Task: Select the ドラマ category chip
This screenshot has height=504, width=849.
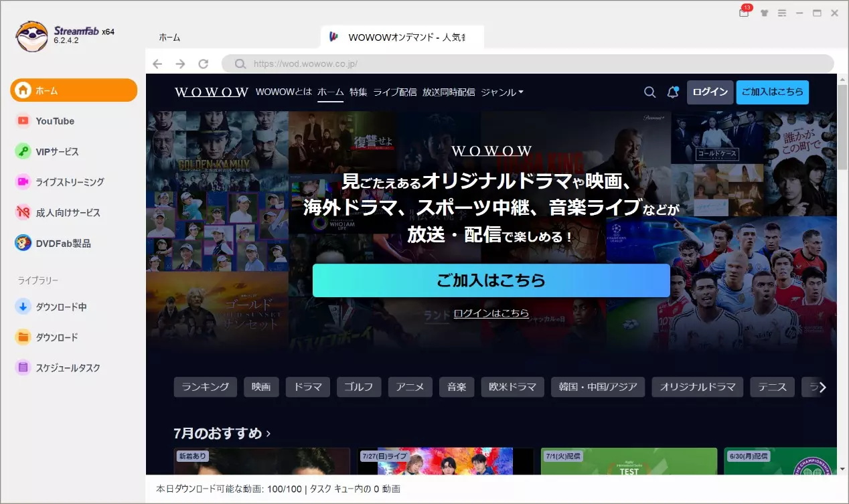Action: click(308, 387)
